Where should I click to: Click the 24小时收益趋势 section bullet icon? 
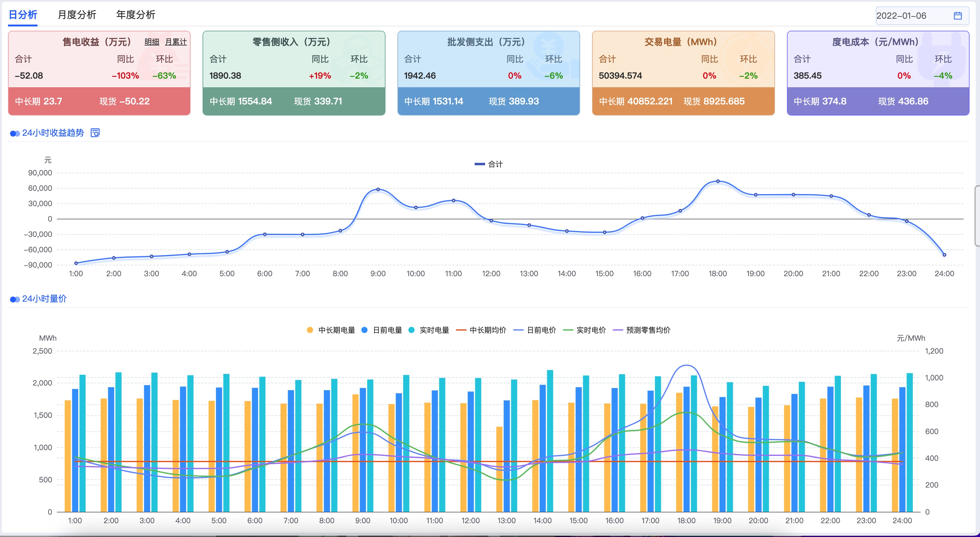pyautogui.click(x=15, y=134)
